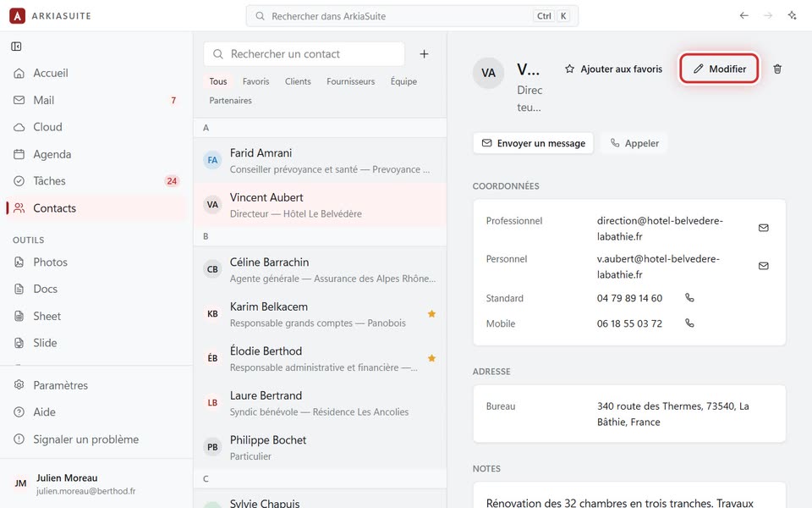This screenshot has height=508, width=812.
Task: Go back with the left arrow
Action: pos(744,15)
